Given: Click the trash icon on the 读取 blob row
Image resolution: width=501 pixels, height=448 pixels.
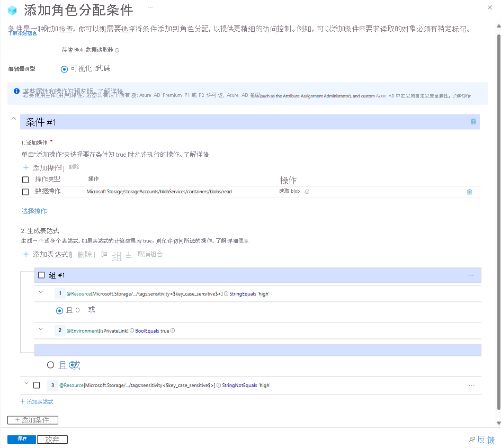Looking at the screenshot, I should tap(469, 192).
